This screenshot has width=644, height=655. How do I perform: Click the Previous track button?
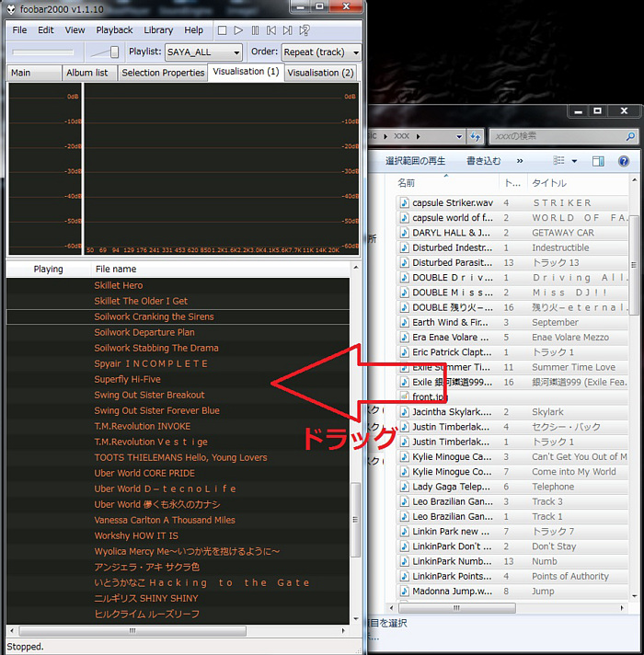click(x=271, y=30)
